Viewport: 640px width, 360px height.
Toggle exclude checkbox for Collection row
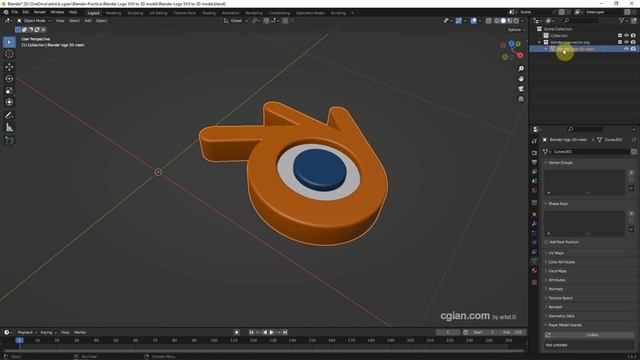[620, 36]
